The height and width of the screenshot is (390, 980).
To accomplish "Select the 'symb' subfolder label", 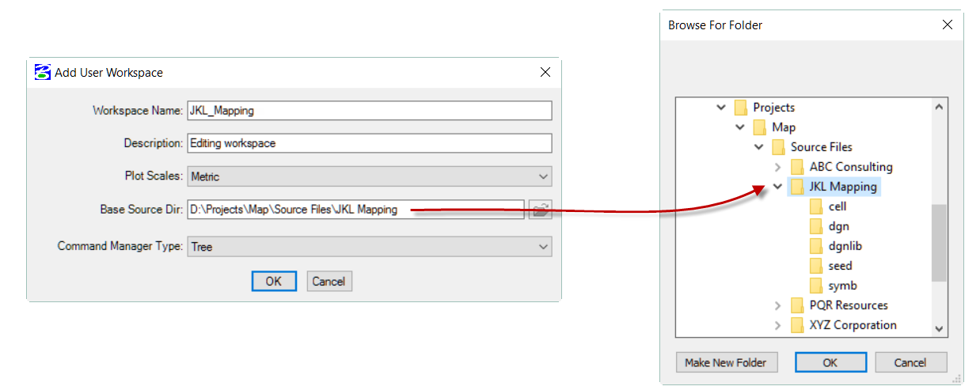I will tap(842, 286).
